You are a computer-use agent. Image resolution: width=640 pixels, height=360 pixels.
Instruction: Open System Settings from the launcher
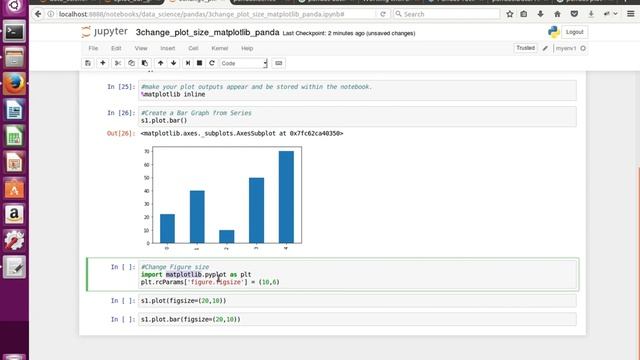point(14,241)
